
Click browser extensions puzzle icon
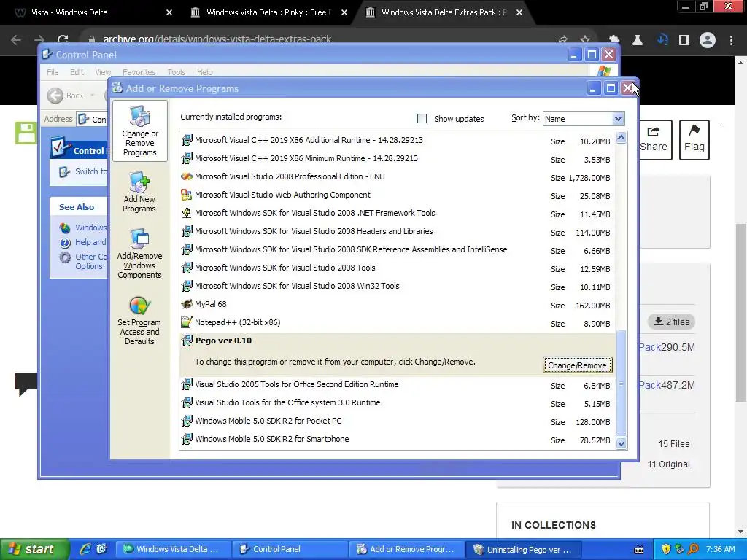[614, 40]
